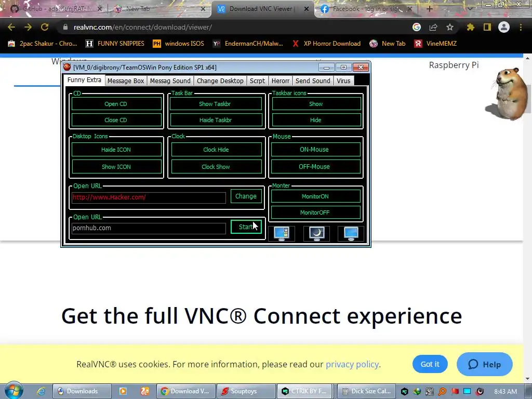Click the Clock Hide button

click(216, 150)
